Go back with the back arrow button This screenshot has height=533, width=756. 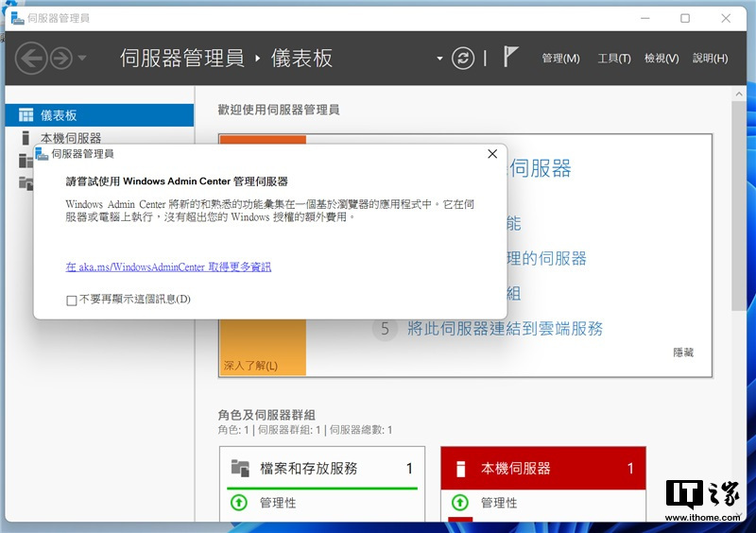click(x=31, y=59)
